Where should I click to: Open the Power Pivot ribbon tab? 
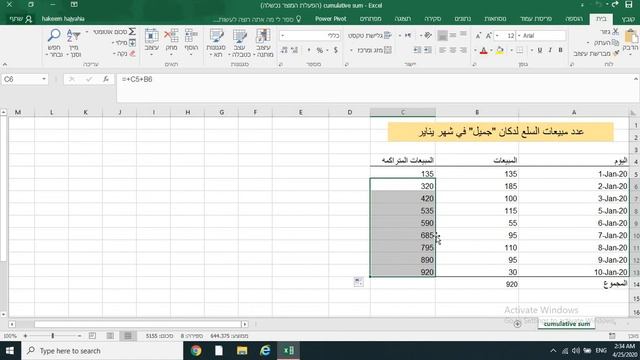point(331,19)
